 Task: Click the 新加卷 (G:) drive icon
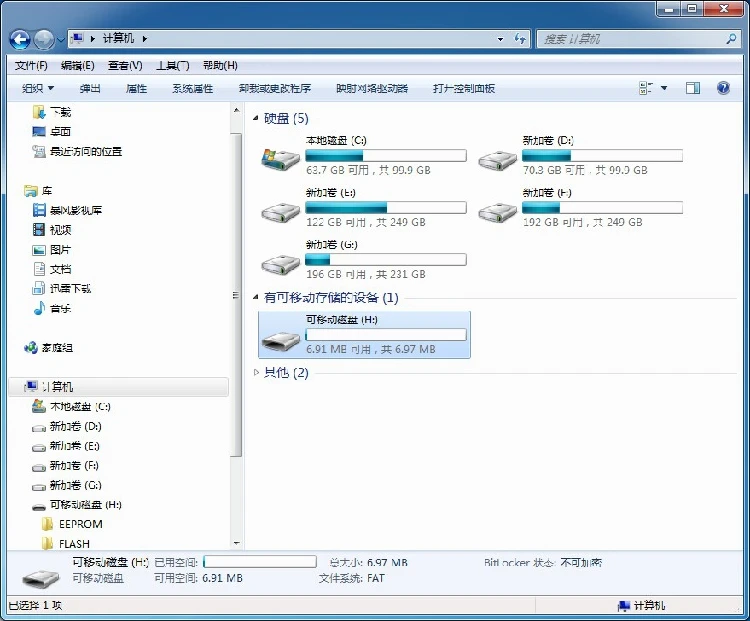280,264
